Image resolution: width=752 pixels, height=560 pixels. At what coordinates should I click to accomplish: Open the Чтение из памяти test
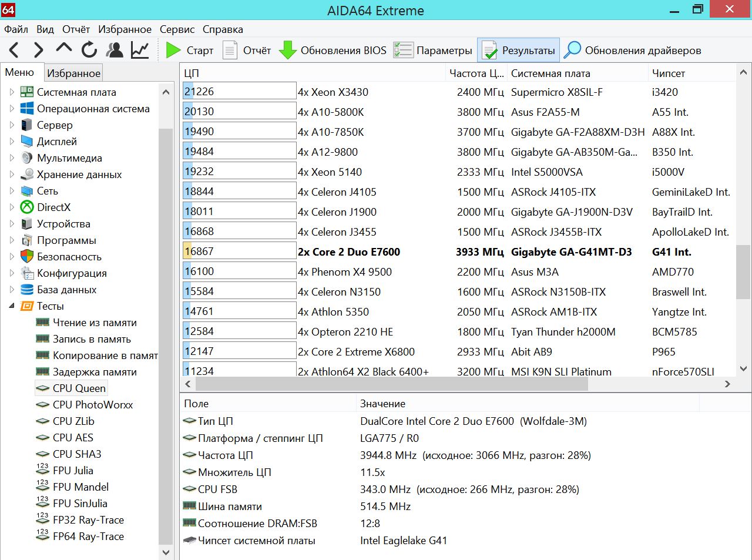pyautogui.click(x=95, y=323)
